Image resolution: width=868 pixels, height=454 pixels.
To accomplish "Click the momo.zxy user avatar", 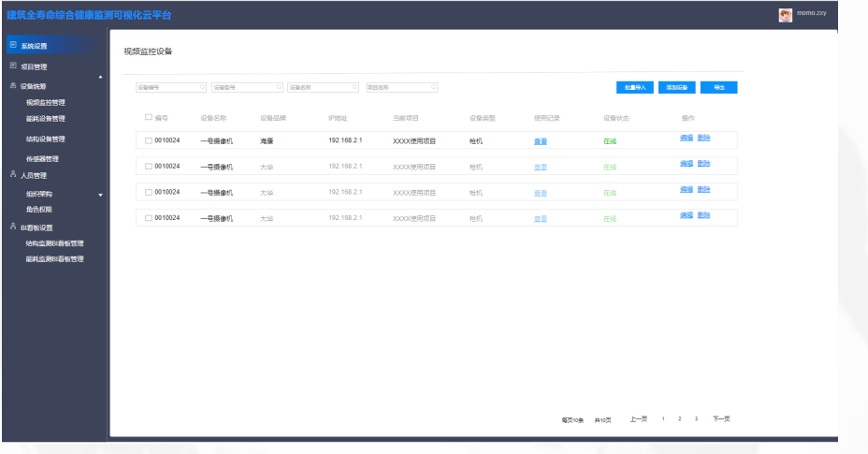I will tap(785, 16).
